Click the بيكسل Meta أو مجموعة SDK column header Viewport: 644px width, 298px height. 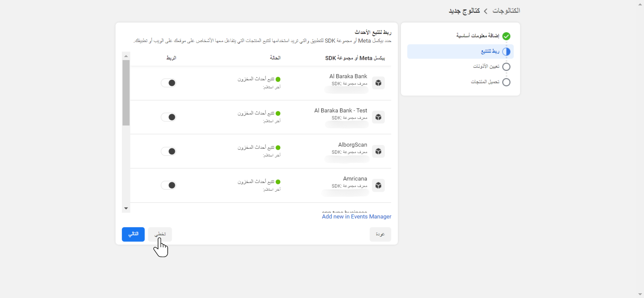(x=355, y=58)
